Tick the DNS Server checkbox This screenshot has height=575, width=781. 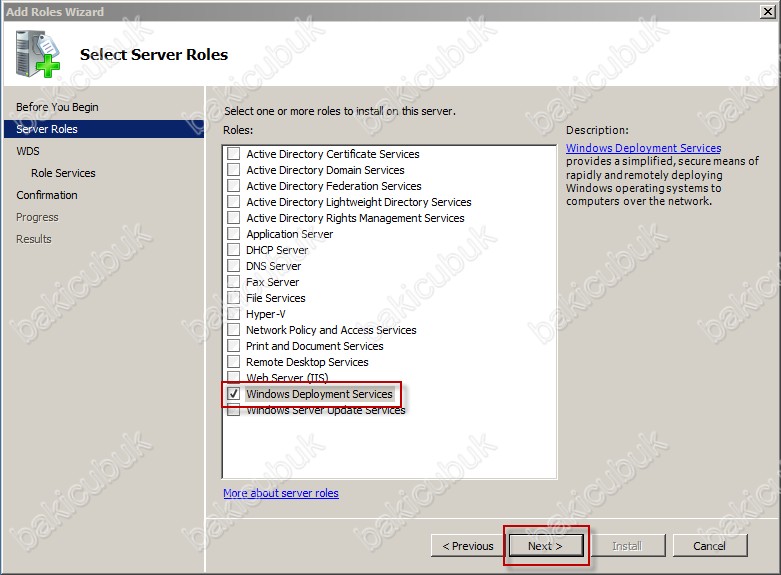233,266
